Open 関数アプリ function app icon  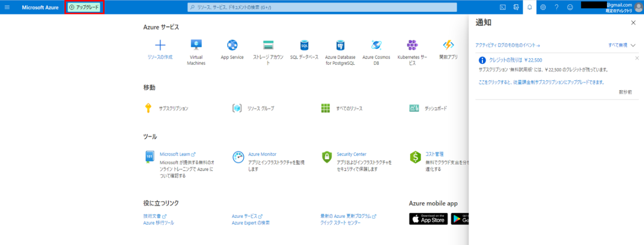pos(448,45)
